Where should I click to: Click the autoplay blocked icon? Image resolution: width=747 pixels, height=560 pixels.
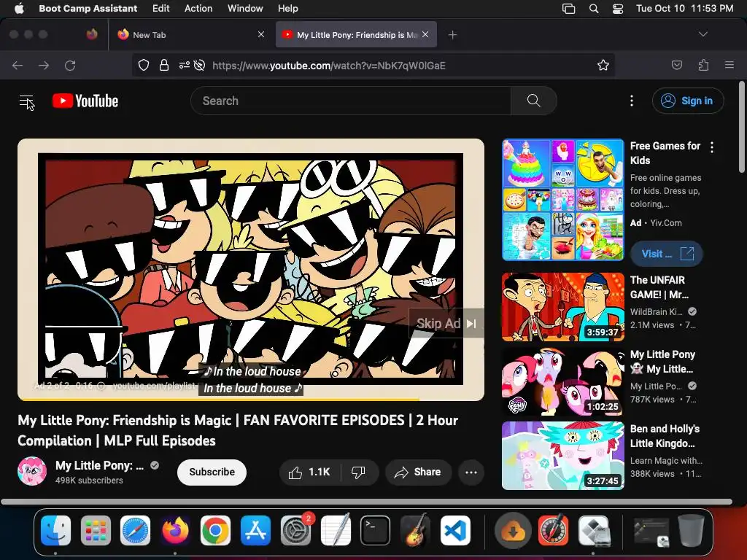(200, 65)
